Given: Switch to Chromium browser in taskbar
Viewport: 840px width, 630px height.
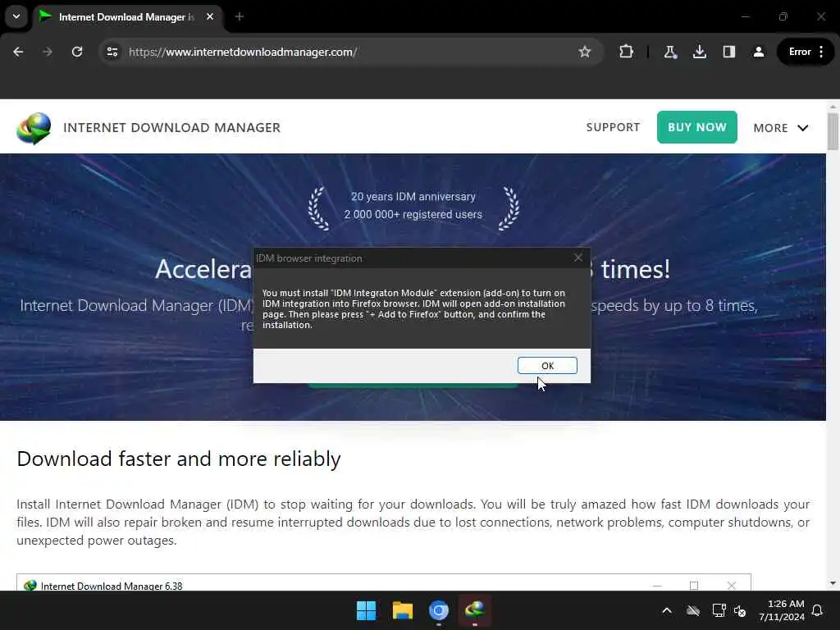Looking at the screenshot, I should tap(438, 610).
